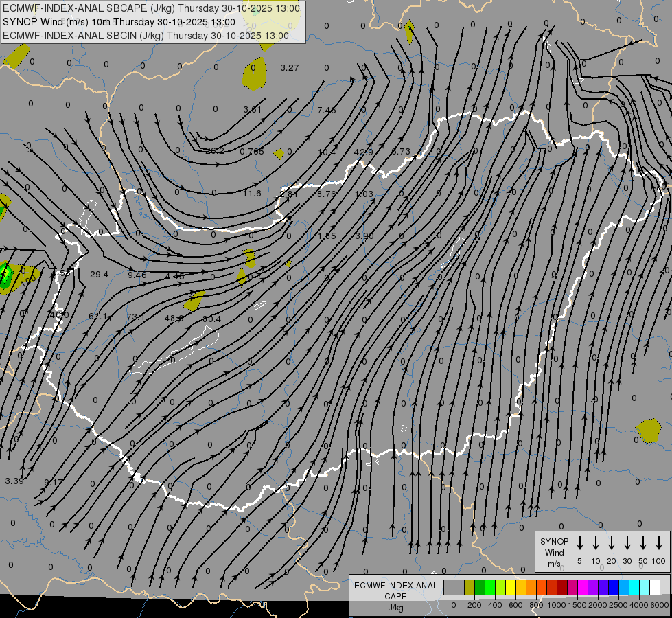Click the map value 9.17
The width and height of the screenshot is (672, 618).
[x=53, y=482]
